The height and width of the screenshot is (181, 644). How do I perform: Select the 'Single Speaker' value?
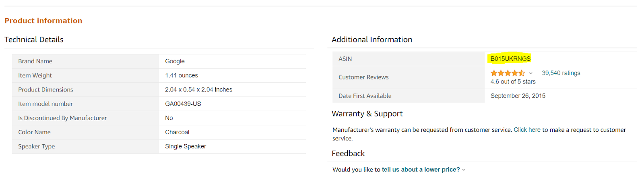tap(185, 146)
